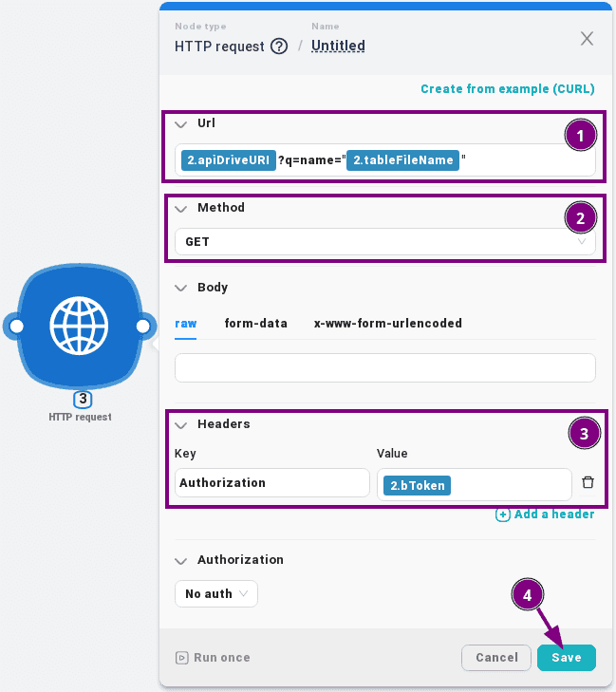616x692 pixels.
Task: Click the raw body text input field
Action: click(x=384, y=367)
